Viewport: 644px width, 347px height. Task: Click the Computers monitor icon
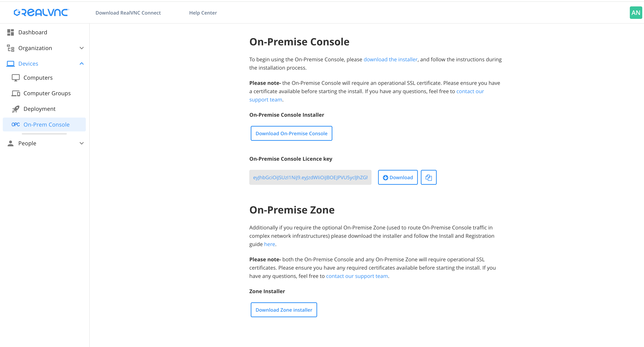click(16, 78)
